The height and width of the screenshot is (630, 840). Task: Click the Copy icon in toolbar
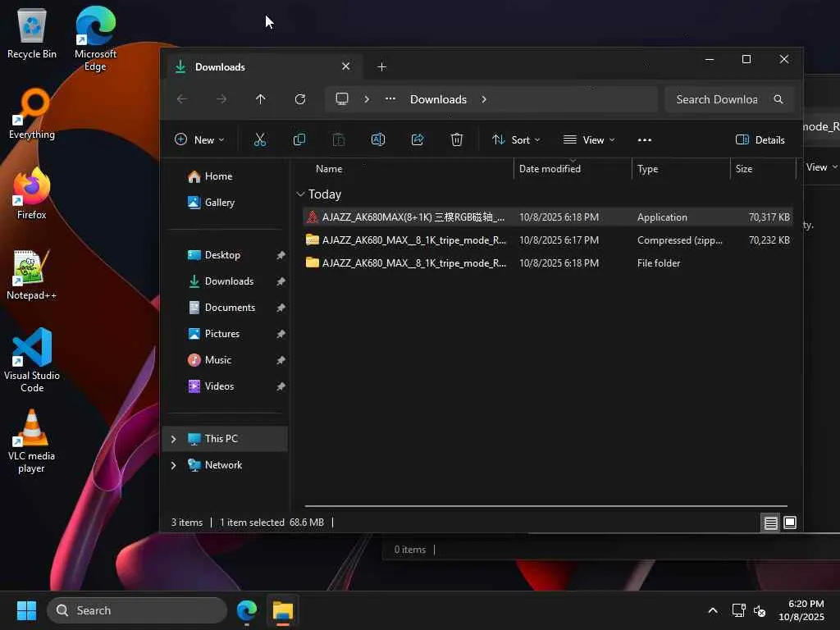click(299, 139)
